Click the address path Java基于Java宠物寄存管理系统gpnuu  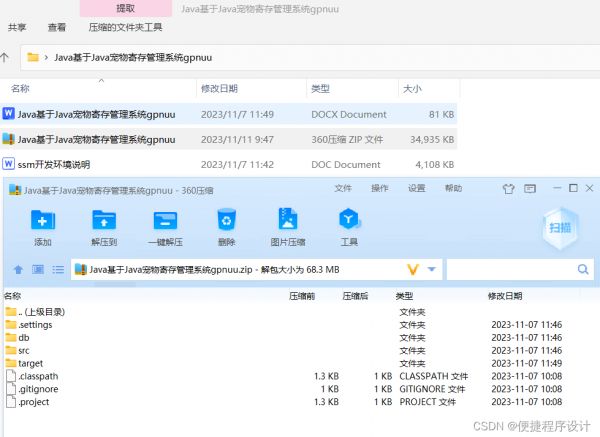coord(133,58)
